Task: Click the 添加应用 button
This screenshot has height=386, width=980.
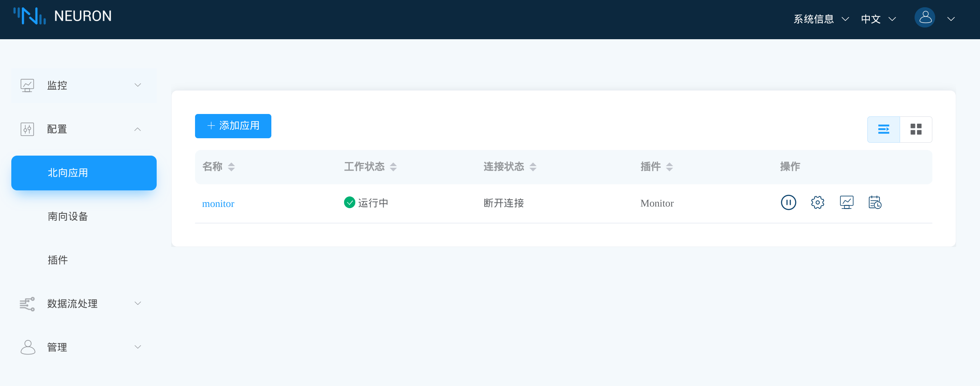Action: click(x=233, y=126)
